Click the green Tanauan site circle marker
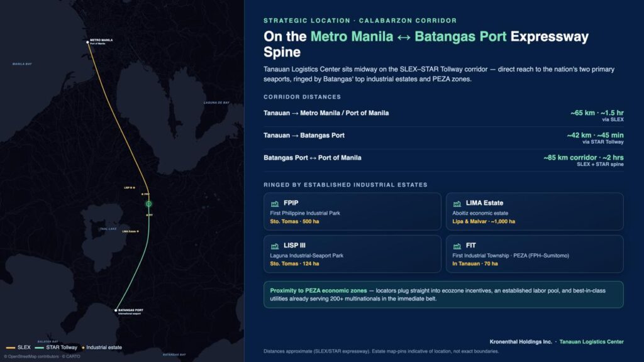Viewport: 644px width, 362px height. tap(148, 204)
